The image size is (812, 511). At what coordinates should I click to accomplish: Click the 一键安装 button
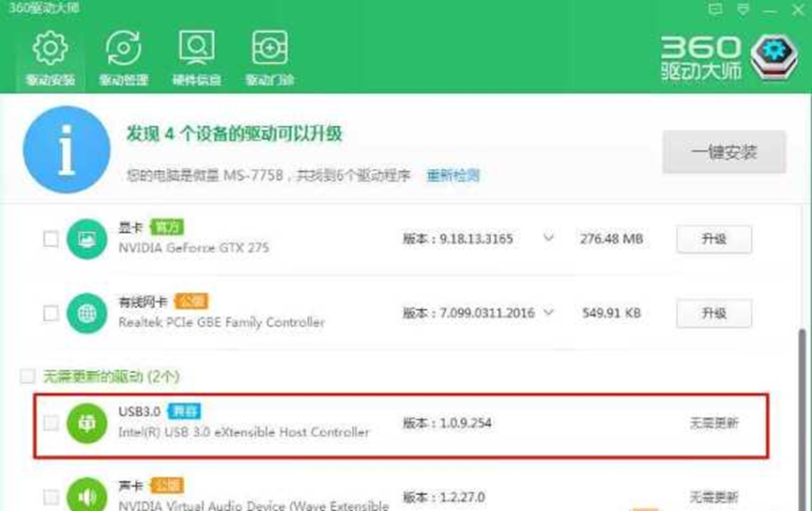pyautogui.click(x=724, y=152)
